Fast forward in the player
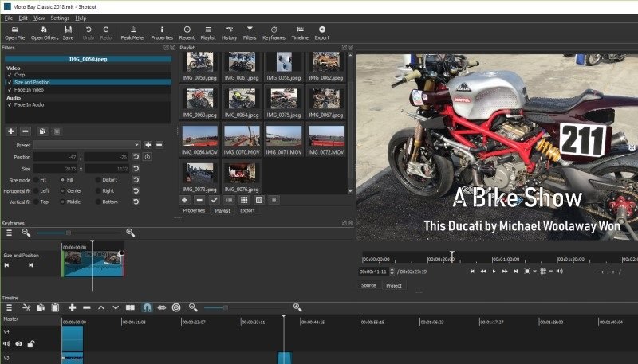The image size is (638, 364). point(505,272)
